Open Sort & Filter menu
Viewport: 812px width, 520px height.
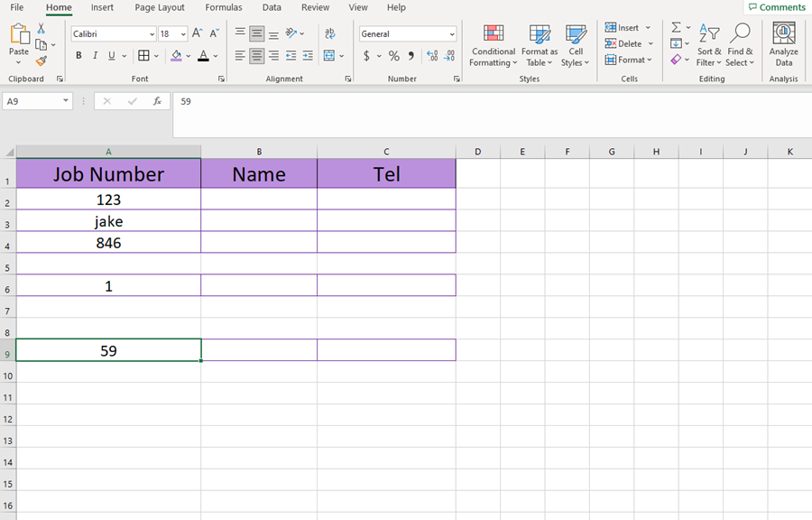[709, 44]
